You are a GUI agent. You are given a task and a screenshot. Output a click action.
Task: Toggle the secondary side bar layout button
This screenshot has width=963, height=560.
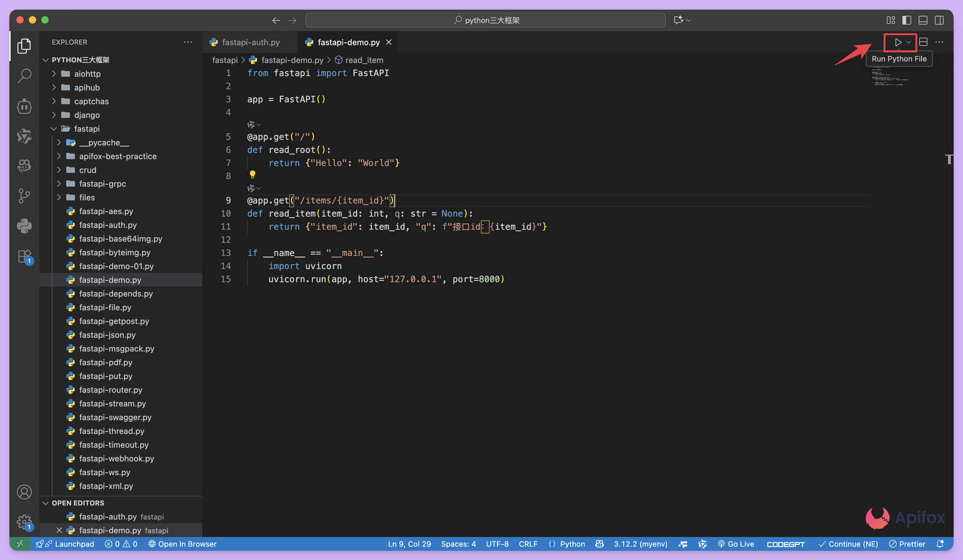point(939,20)
